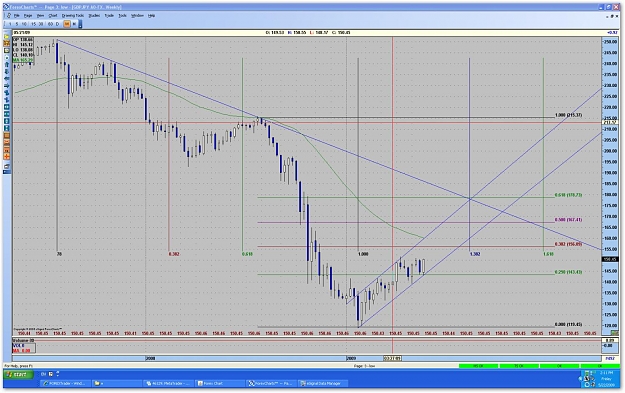Click Fibonacci level label 0.000 (119.45)
This screenshot has height=393, width=625.
pyautogui.click(x=568, y=324)
